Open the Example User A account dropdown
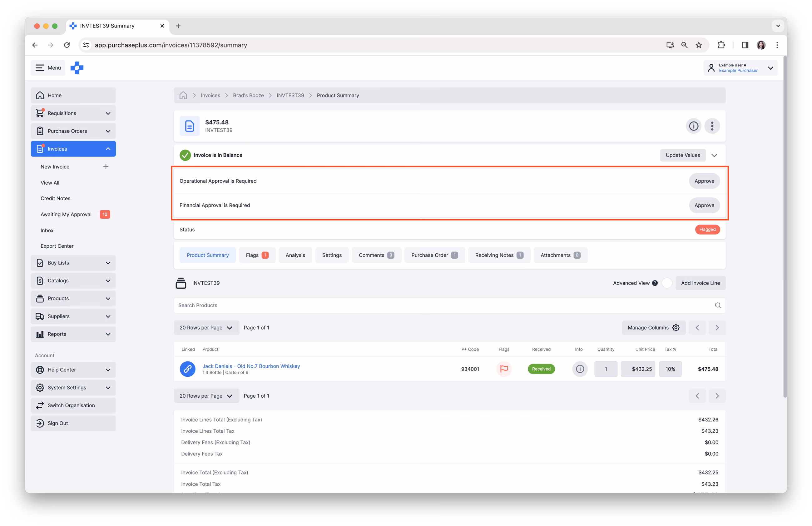Screen dimensions: 812x526 point(740,68)
